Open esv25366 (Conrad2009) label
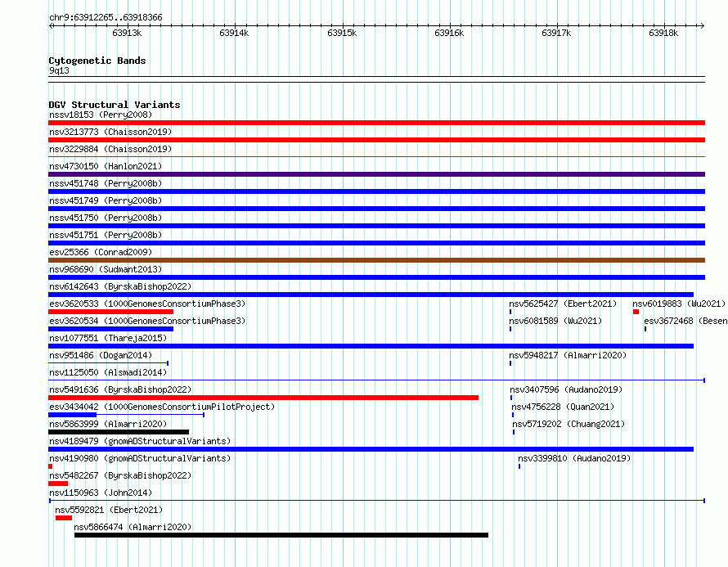Image resolution: width=728 pixels, height=567 pixels. (x=101, y=252)
